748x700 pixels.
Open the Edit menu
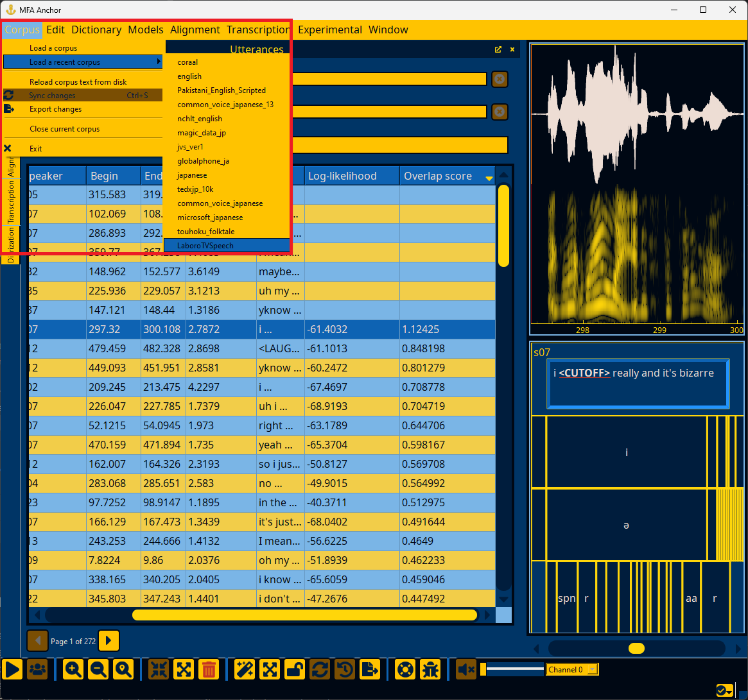[55, 30]
